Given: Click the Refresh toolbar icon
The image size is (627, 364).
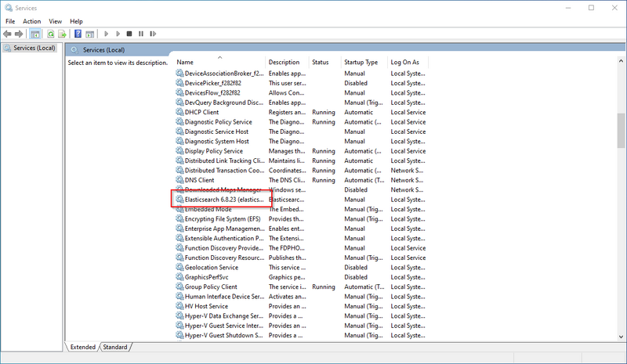Looking at the screenshot, I should point(50,34).
